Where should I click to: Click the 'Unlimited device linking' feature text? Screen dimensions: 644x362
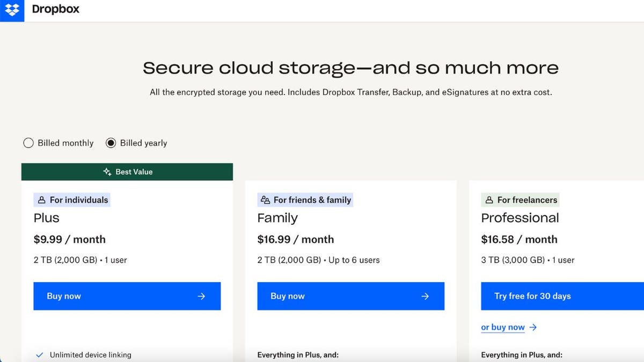point(90,355)
